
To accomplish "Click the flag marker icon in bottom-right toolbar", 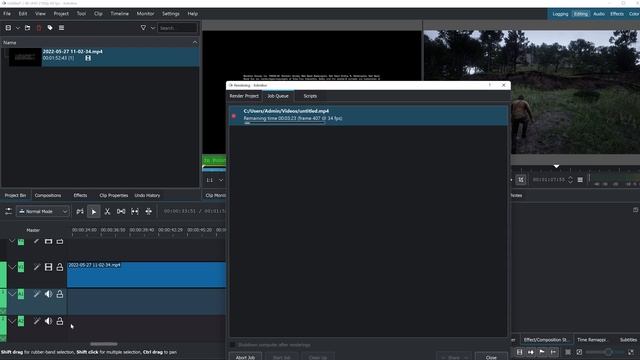I will 542,352.
